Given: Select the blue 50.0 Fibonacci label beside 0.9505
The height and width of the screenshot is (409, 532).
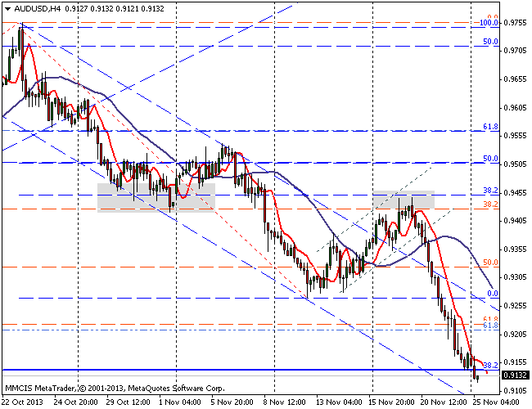Looking at the screenshot, I should point(490,159).
